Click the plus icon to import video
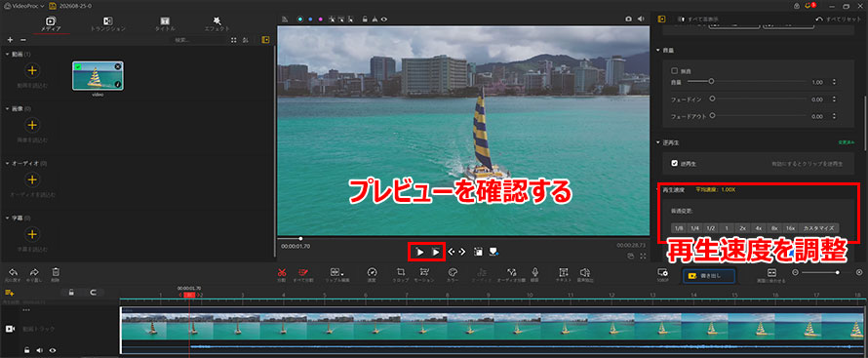The height and width of the screenshot is (358, 868). (x=32, y=70)
